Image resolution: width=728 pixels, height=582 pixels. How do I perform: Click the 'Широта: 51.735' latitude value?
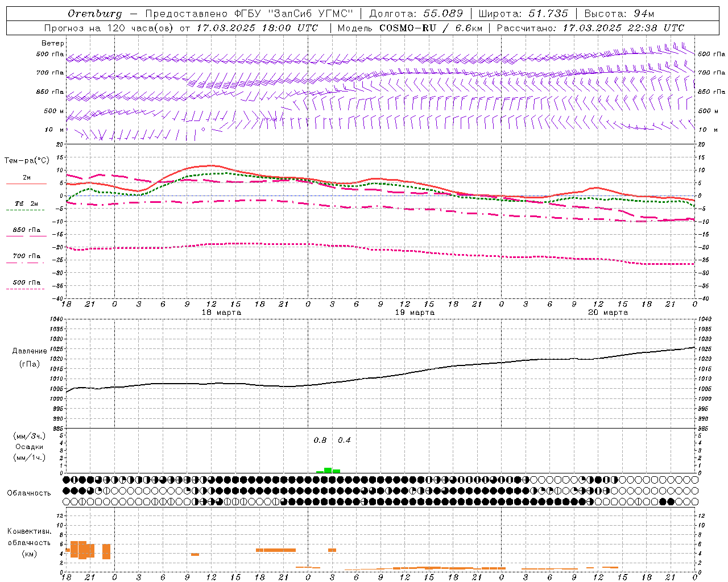[x=523, y=14]
